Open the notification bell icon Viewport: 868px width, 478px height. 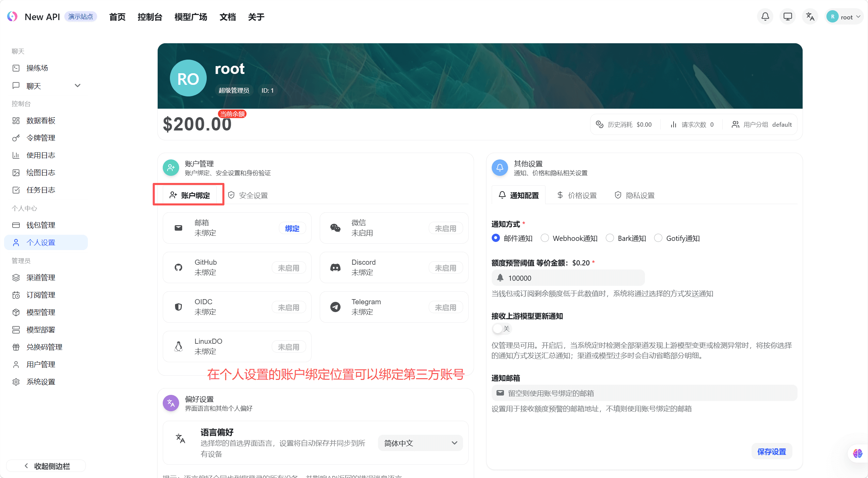click(764, 16)
